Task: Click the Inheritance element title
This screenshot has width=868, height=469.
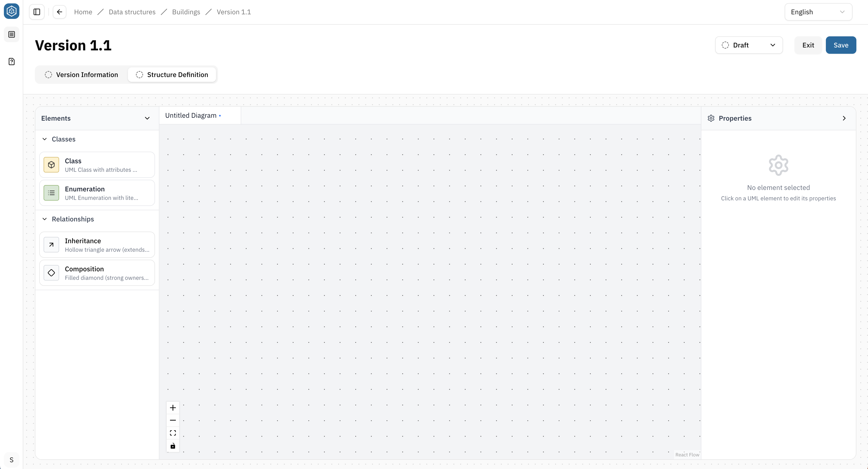Action: point(83,241)
